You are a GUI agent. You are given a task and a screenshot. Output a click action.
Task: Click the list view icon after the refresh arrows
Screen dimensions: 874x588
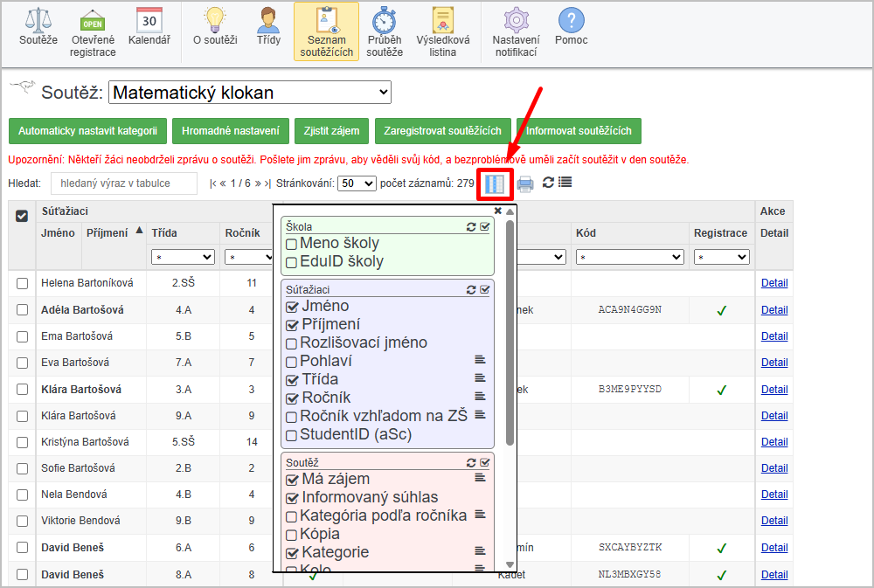(565, 183)
